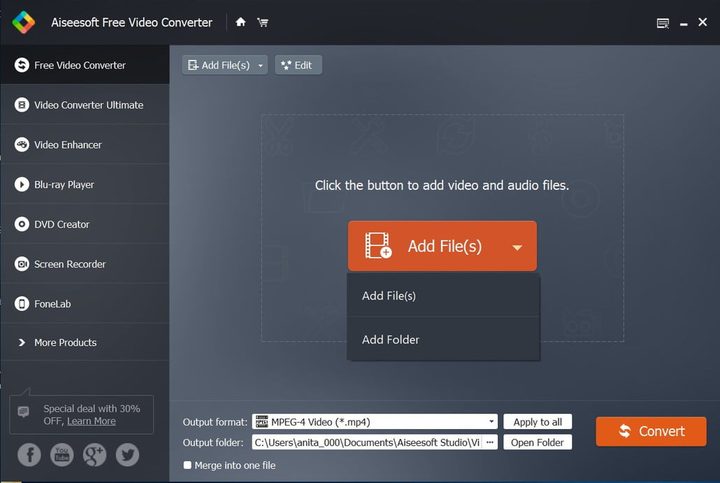Click the Video Enhancer icon
This screenshot has width=720, height=483.
pyautogui.click(x=22, y=145)
